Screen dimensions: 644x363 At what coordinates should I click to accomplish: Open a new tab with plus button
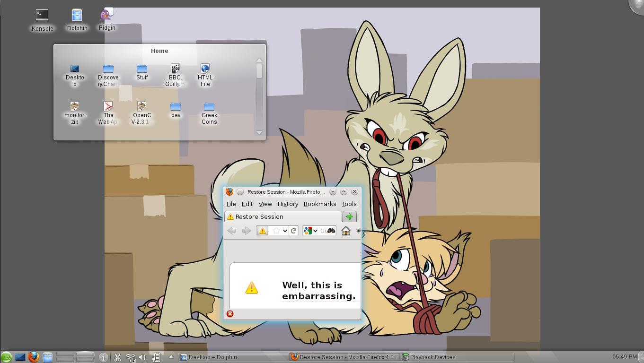[x=350, y=216]
